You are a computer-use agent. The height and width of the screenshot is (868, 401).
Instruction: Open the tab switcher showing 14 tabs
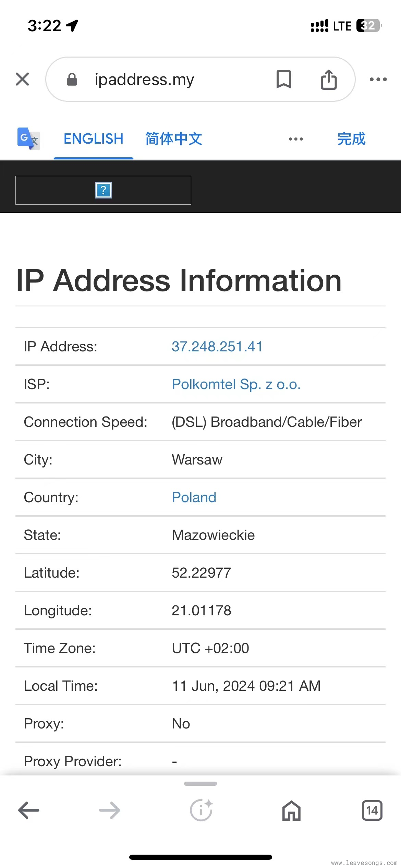(x=372, y=810)
